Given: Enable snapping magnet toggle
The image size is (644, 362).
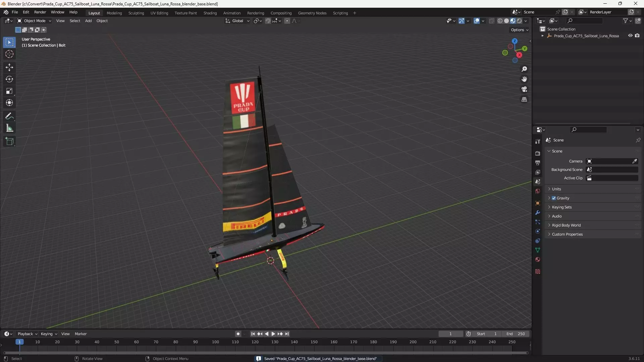Looking at the screenshot, I should click(x=268, y=21).
